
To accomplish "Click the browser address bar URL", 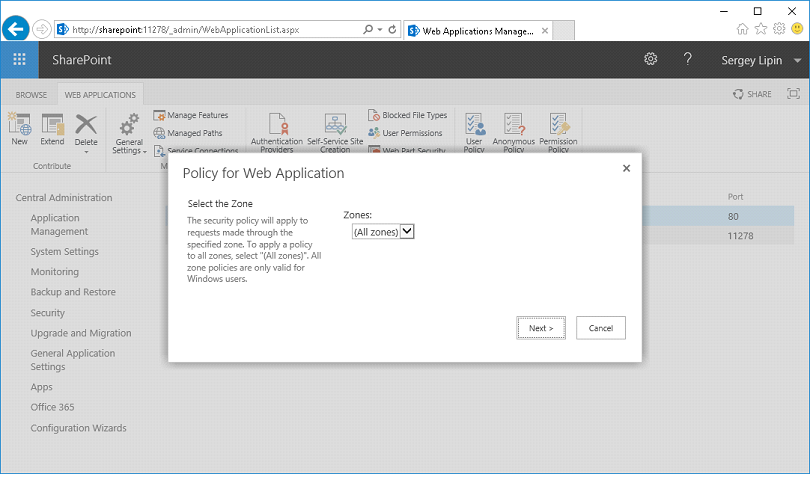I will click(200, 30).
